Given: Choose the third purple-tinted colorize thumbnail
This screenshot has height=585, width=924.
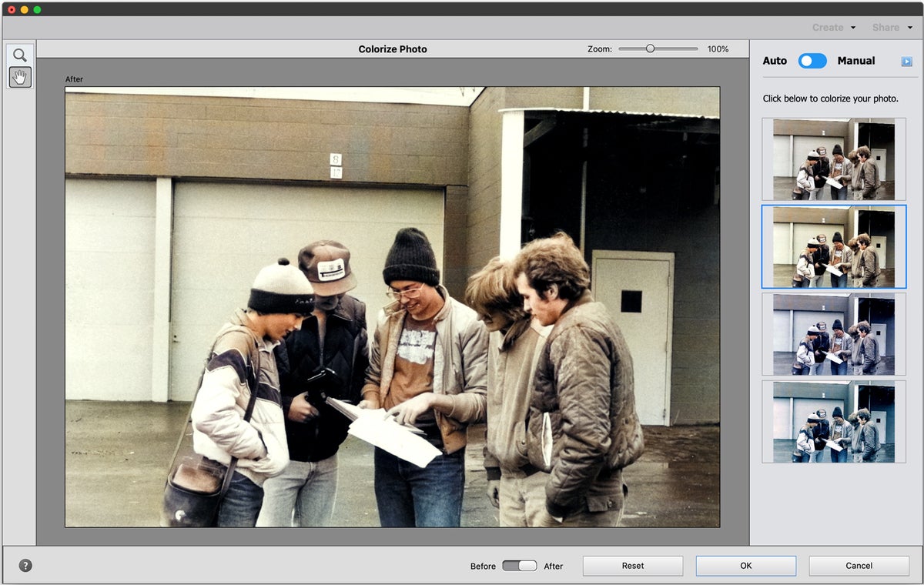Looking at the screenshot, I should [834, 334].
